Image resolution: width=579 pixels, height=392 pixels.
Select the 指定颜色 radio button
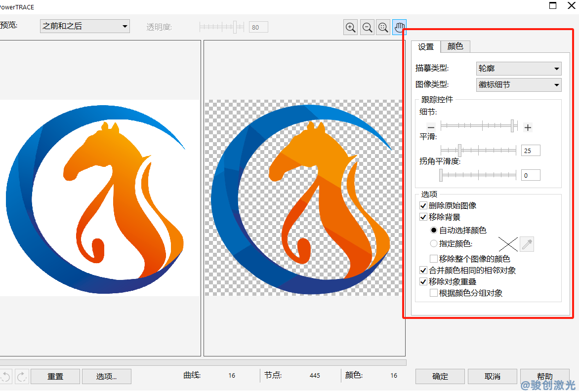pos(433,243)
